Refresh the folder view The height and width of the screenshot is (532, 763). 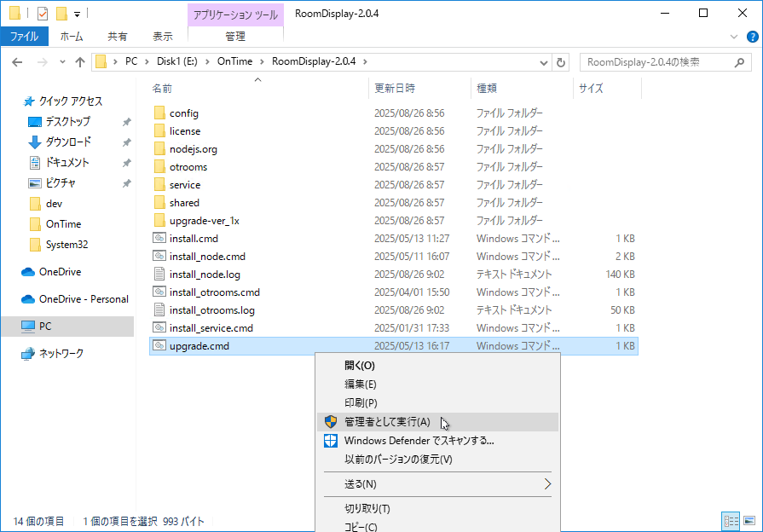[x=561, y=62]
